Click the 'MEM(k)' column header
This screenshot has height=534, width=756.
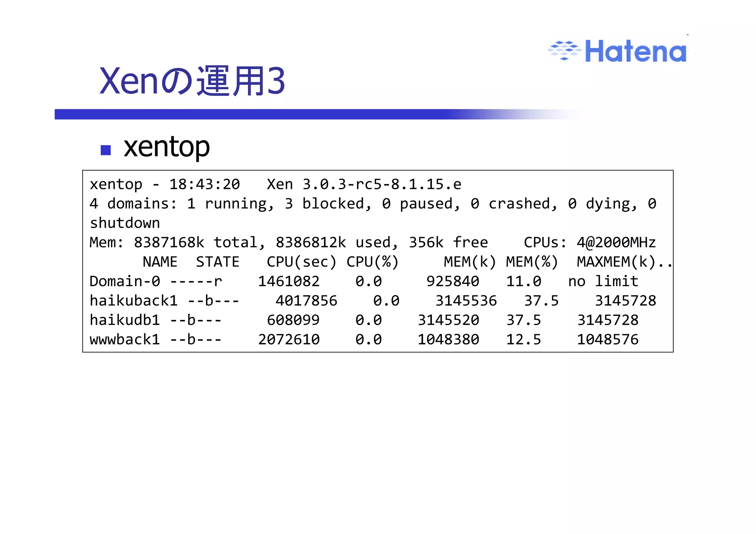click(470, 262)
